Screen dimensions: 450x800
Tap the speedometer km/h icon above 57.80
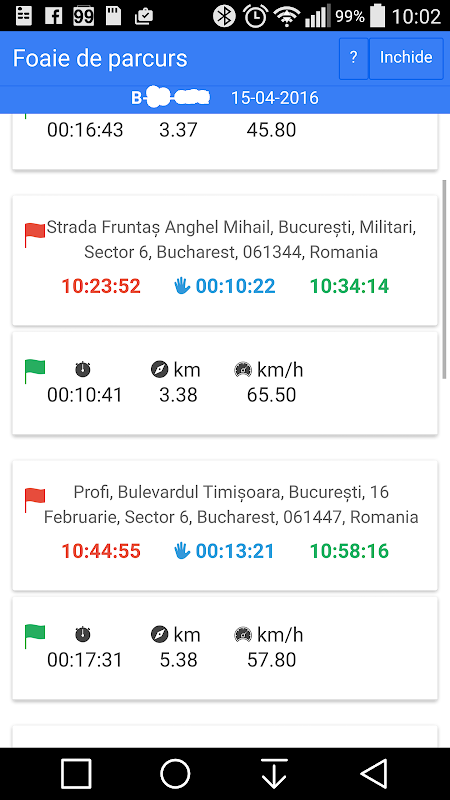coord(243,635)
